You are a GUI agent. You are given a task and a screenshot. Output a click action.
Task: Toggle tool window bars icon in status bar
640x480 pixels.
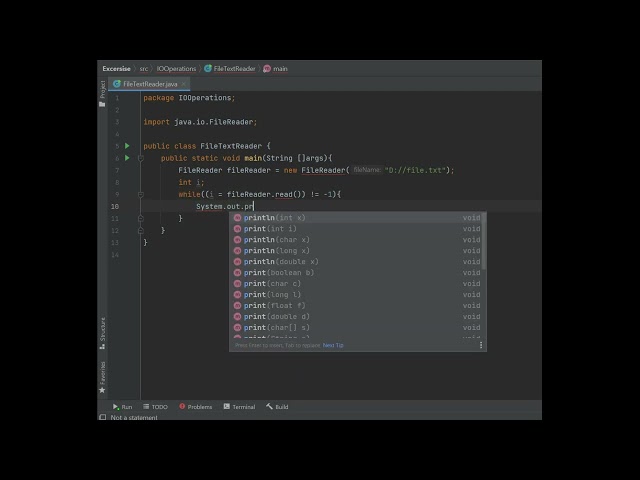point(102,417)
